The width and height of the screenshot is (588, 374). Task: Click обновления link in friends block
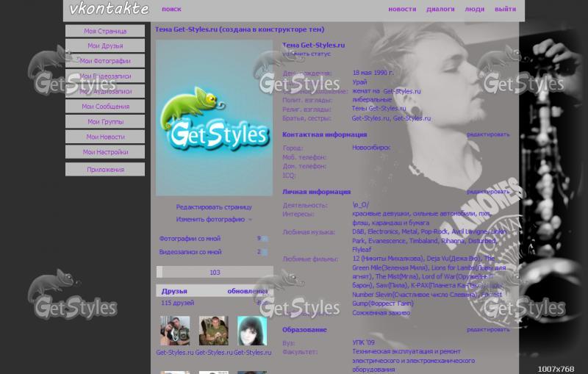(x=248, y=291)
